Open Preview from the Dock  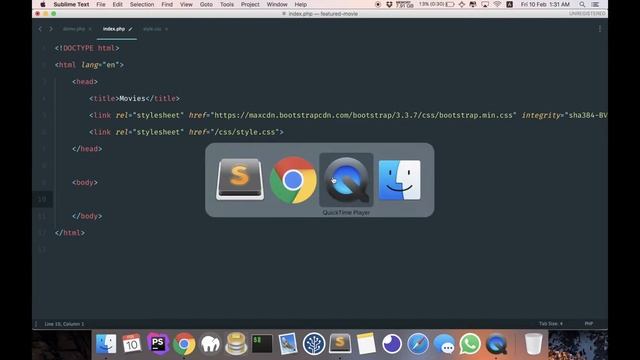tap(288, 343)
